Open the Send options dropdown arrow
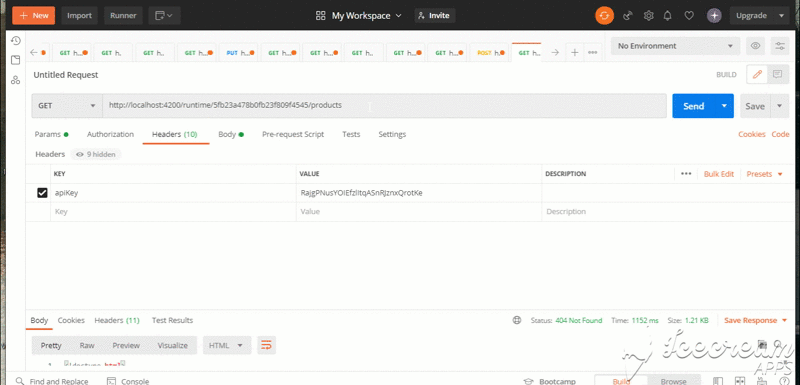This screenshot has height=385, width=800. click(x=724, y=106)
